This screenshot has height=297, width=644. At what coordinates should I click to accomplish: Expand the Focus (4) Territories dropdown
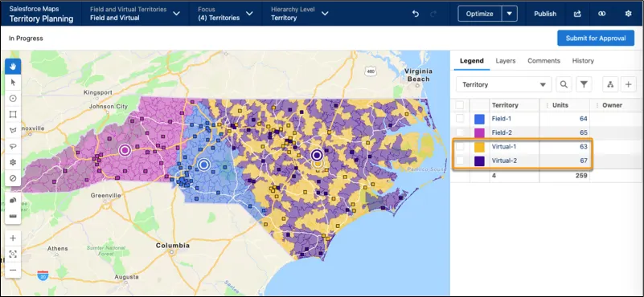pos(225,14)
